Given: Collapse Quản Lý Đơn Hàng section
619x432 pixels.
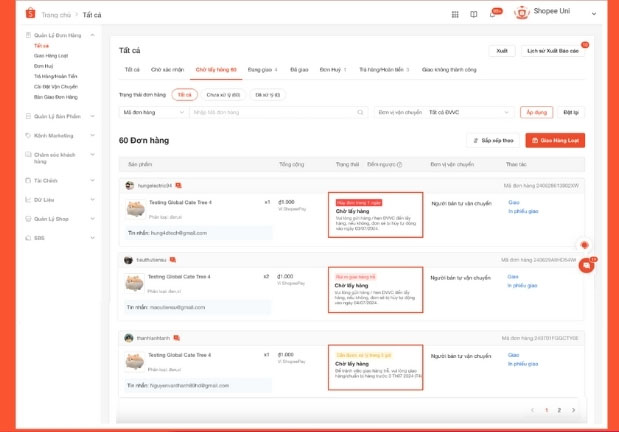Looking at the screenshot, I should 92,35.
